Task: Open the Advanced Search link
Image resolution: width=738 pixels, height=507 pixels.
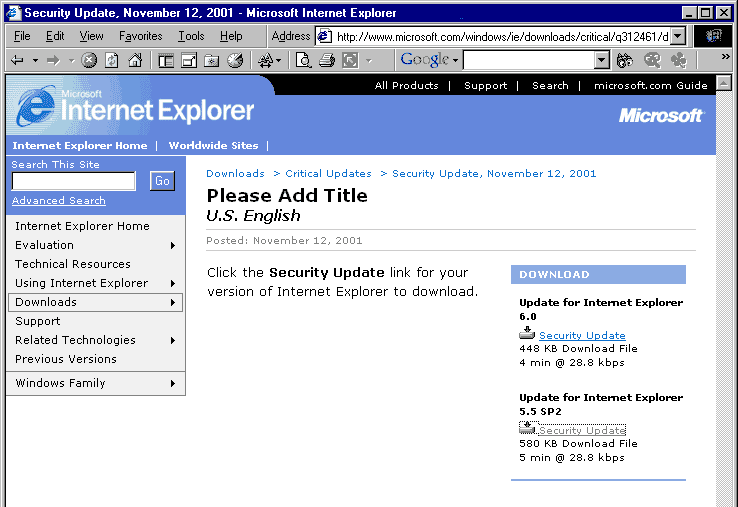Action: coord(59,201)
